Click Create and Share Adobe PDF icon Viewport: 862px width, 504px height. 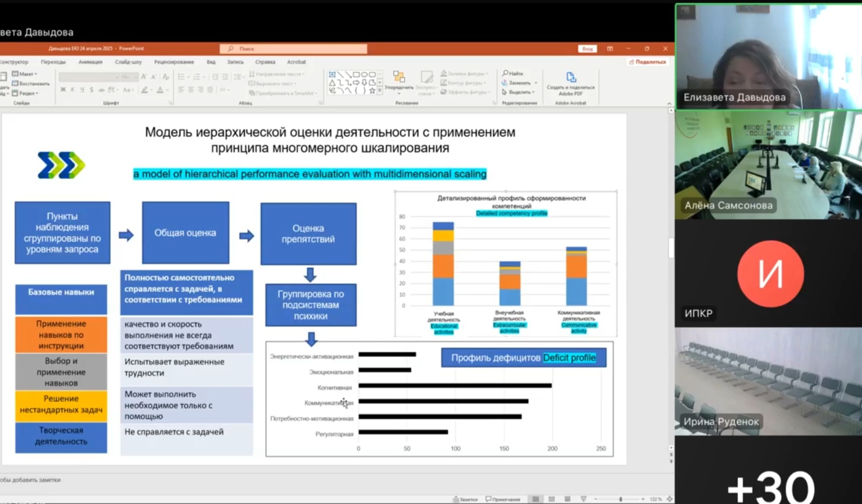pos(571,77)
